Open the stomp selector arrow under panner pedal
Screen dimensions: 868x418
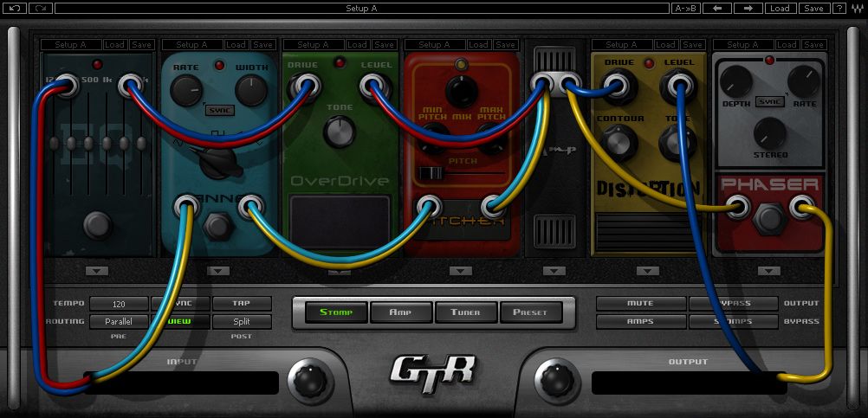(217, 271)
